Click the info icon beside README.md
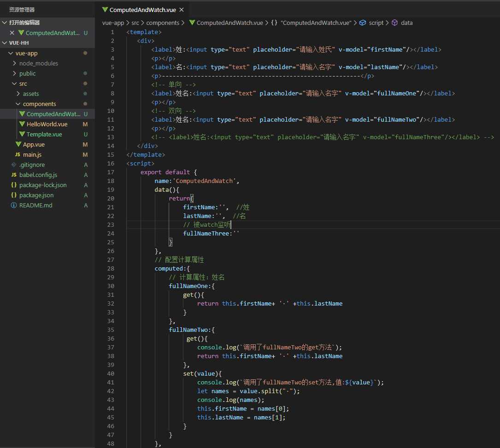Image resolution: width=500 pixels, height=448 pixels. click(14, 206)
